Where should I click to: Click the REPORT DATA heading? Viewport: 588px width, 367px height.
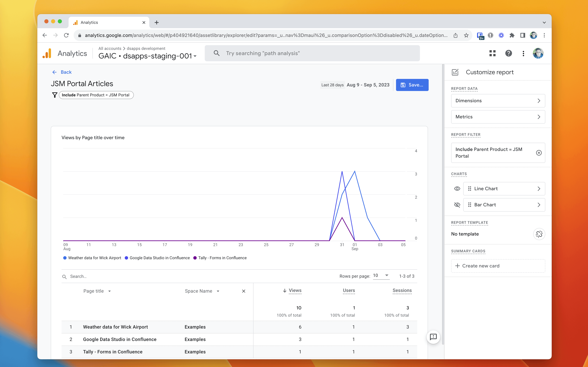[x=464, y=89]
